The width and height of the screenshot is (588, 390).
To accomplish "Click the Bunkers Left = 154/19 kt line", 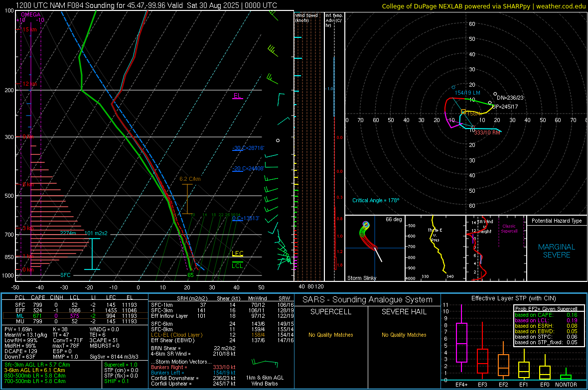I will [x=193, y=373].
